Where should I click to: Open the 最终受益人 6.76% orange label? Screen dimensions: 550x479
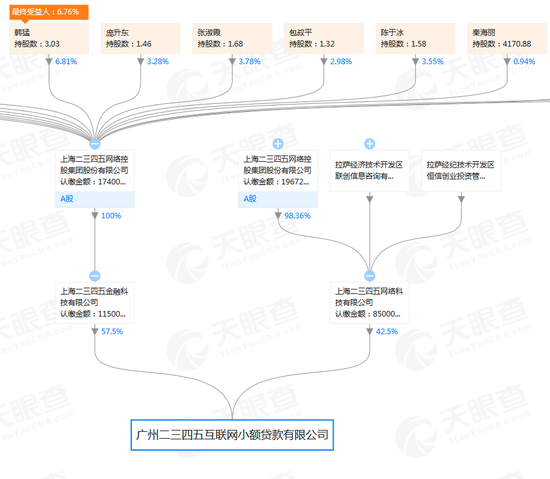coord(49,12)
